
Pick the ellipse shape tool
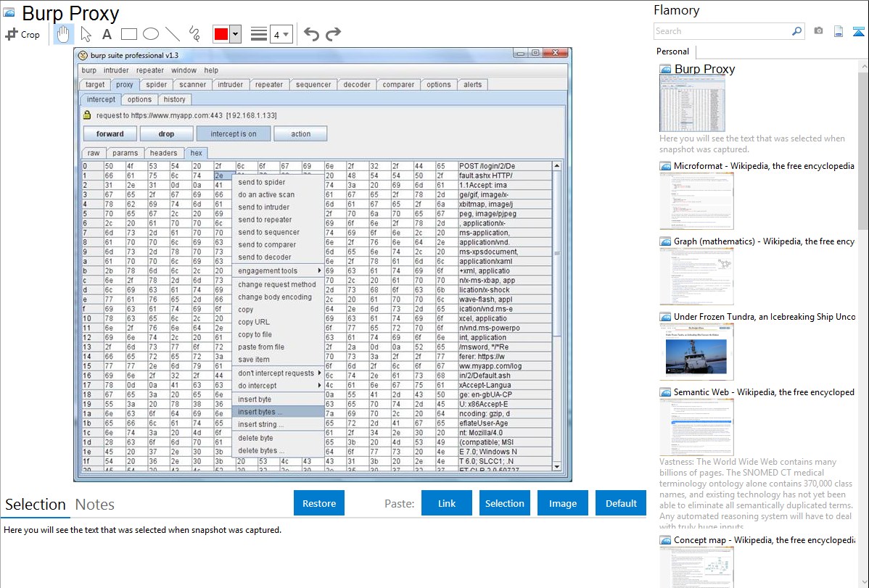pos(151,34)
